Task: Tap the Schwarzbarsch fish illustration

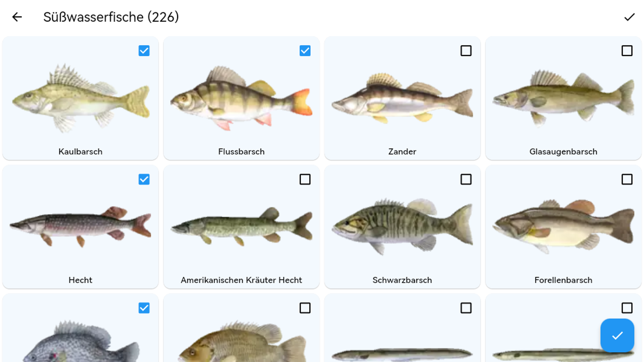Action: pyautogui.click(x=402, y=226)
